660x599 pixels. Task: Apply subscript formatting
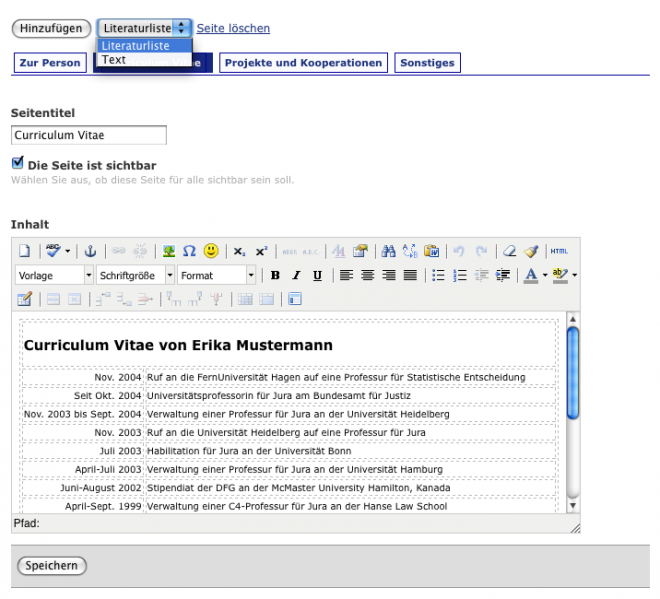click(240, 251)
